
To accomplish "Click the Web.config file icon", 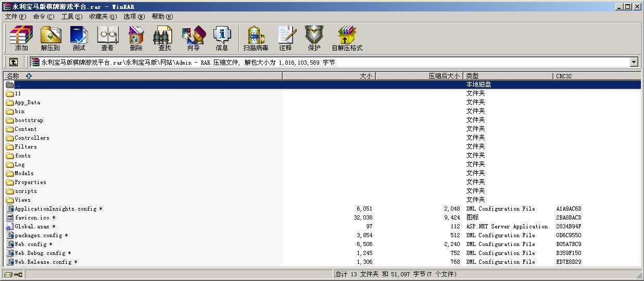I will [x=10, y=244].
